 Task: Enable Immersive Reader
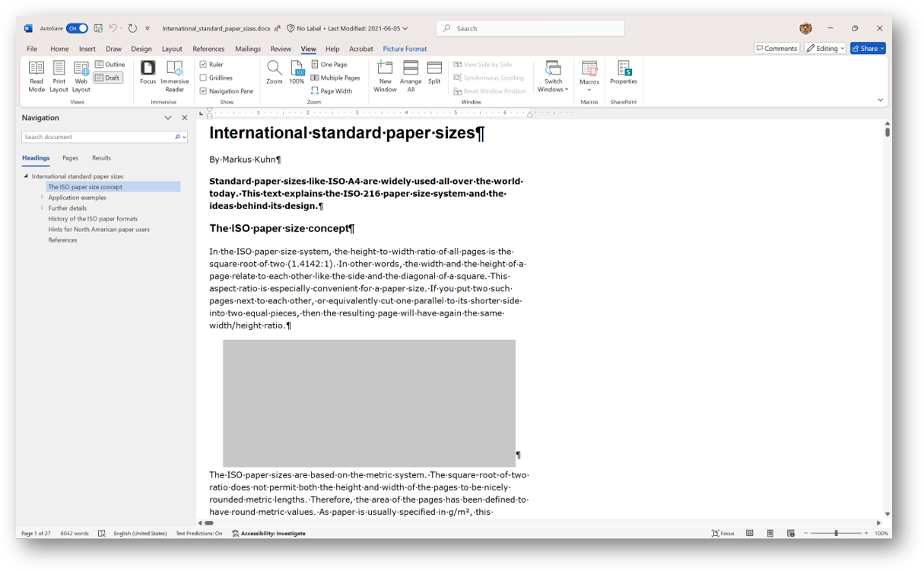pos(174,76)
